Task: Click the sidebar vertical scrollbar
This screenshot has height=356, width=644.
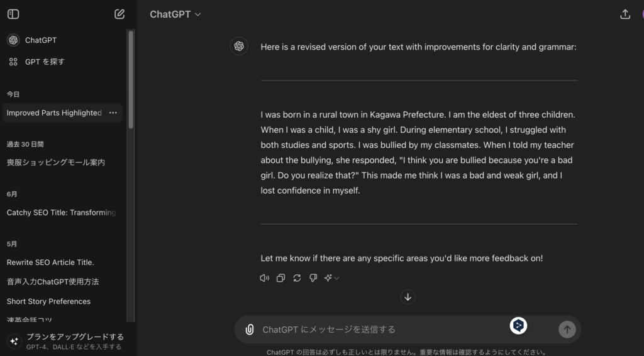Action: pyautogui.click(x=131, y=80)
